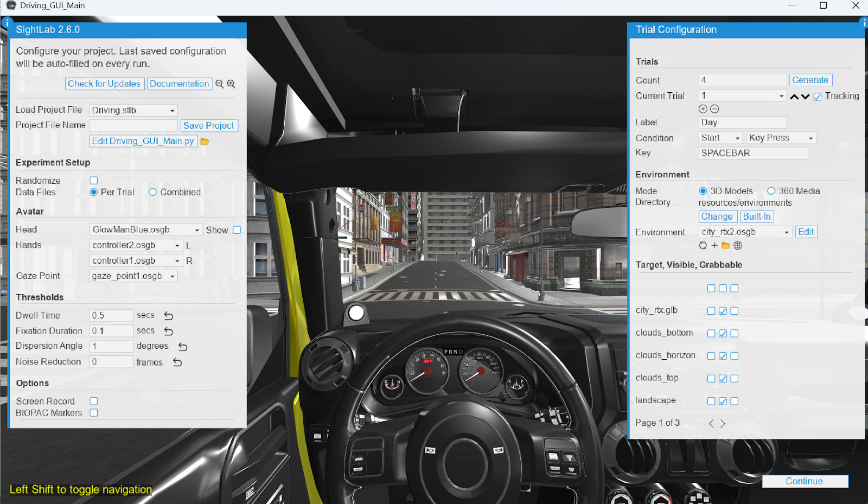Viewport: 868px width, 504px height.
Task: Move current trial up with the up arrow
Action: pyautogui.click(x=794, y=97)
